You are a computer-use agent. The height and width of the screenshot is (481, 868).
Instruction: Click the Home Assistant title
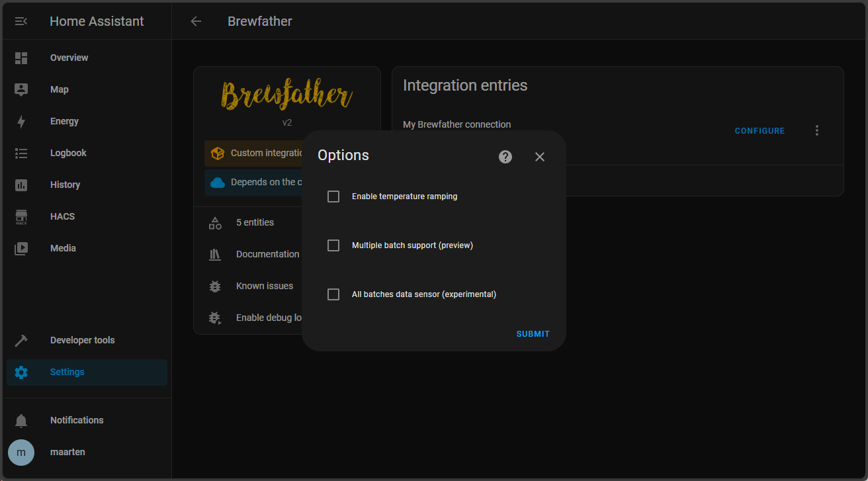pyautogui.click(x=97, y=21)
